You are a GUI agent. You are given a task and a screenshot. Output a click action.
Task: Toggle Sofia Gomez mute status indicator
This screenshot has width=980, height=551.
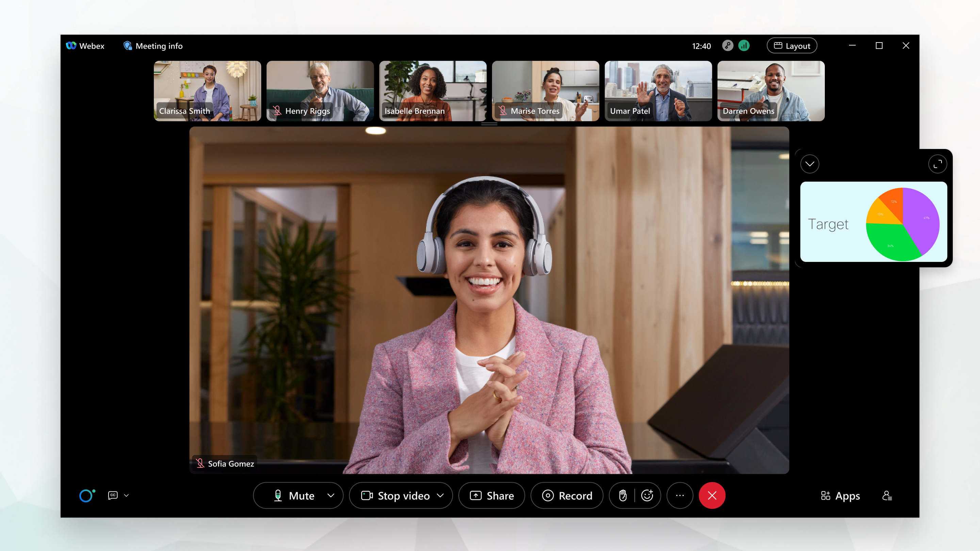coord(200,464)
